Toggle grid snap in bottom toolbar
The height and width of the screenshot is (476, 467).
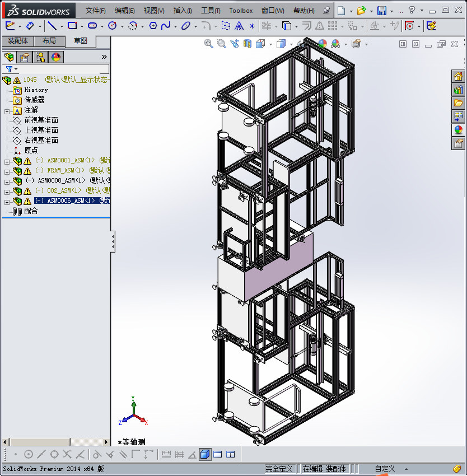pyautogui.click(x=179, y=454)
